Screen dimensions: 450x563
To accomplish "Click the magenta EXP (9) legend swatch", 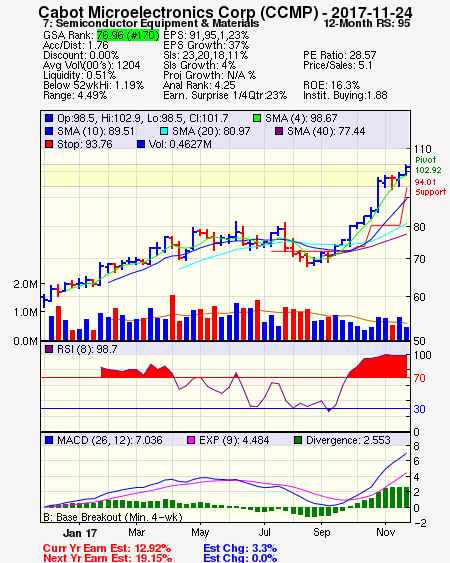I will [191, 440].
